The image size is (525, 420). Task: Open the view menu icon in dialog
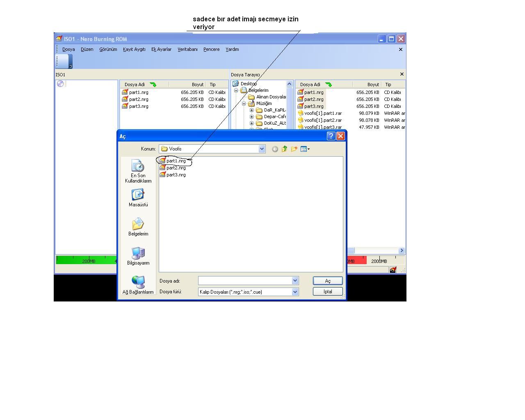coord(305,149)
